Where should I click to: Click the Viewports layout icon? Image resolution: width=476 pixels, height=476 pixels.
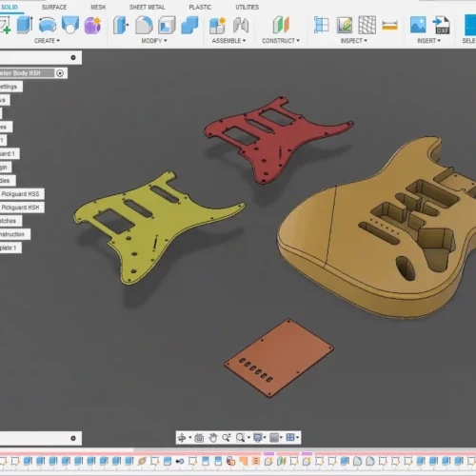click(290, 438)
